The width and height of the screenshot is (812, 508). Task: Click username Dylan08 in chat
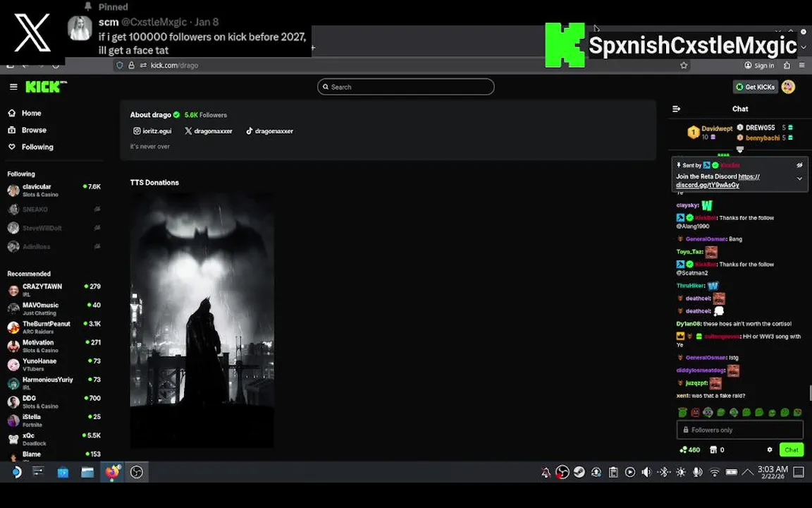(688, 324)
